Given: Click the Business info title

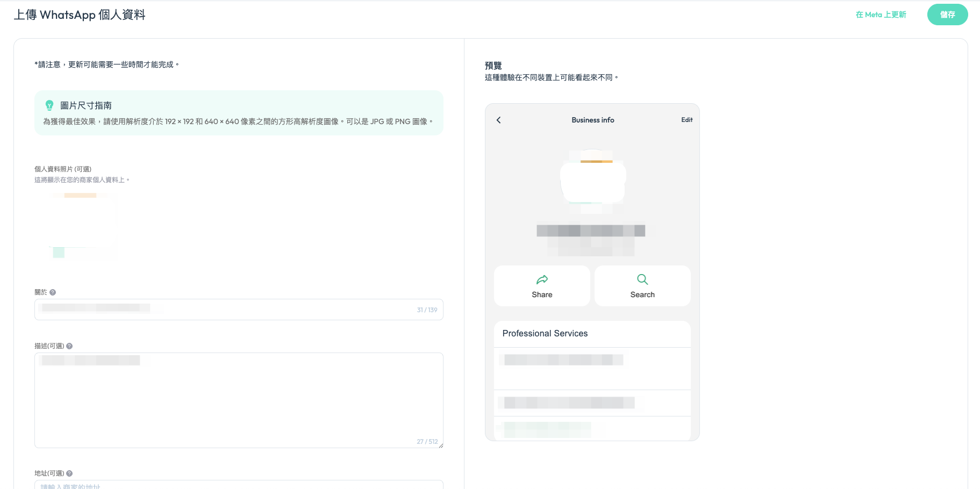Looking at the screenshot, I should (x=592, y=120).
